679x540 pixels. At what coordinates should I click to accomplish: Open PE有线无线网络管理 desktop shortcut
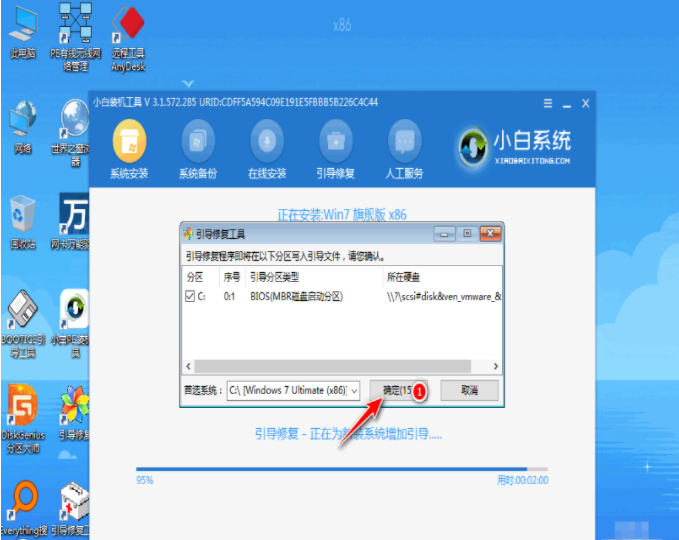75,35
